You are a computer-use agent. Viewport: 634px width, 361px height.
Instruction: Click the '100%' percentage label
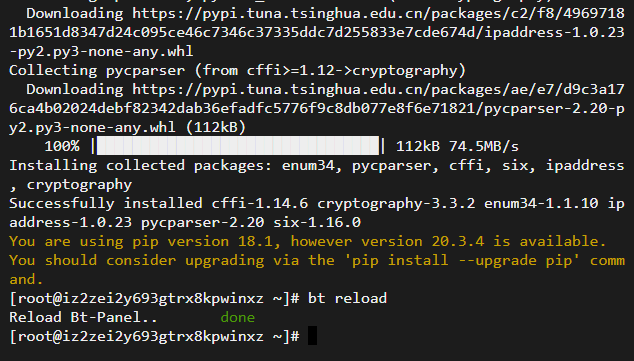click(x=62, y=146)
